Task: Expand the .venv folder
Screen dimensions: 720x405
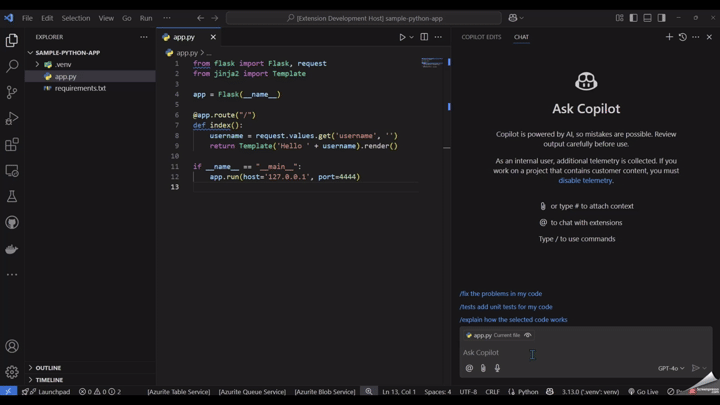Action: [x=37, y=64]
